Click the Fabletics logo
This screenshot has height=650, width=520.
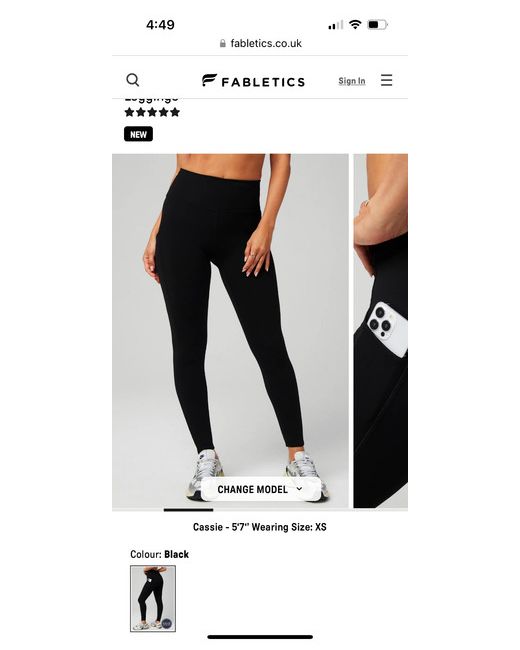click(x=253, y=81)
